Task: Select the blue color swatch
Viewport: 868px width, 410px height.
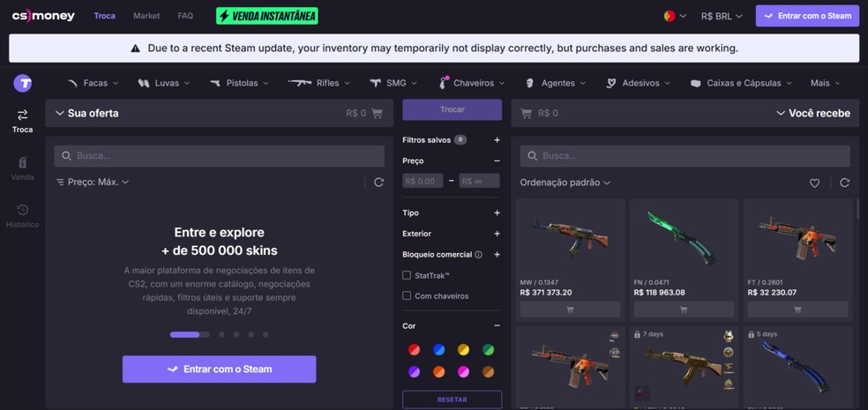Action: pos(439,350)
